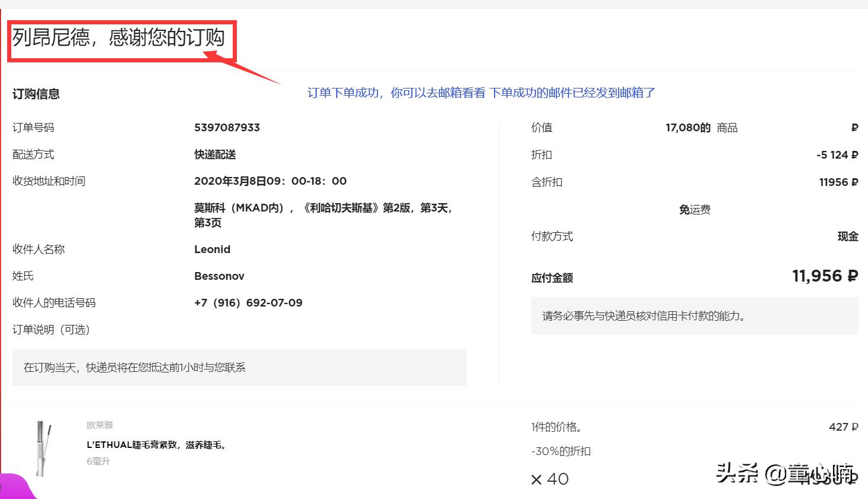The height and width of the screenshot is (499, 868).
Task: Click the product mascara thumbnail image
Action: point(42,449)
